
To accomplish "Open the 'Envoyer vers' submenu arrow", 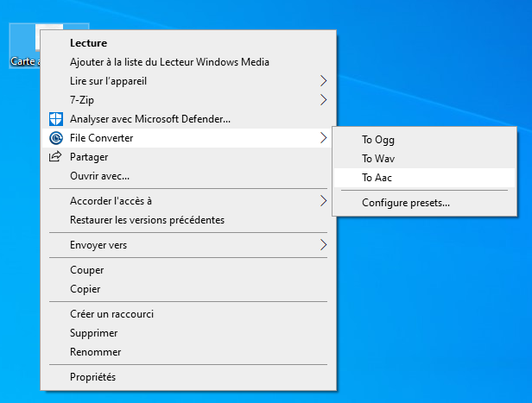I will [323, 245].
